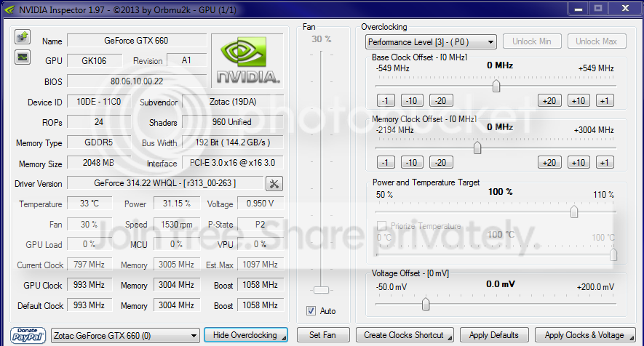Open driver profile settings wrench icon
Viewport: 644px width, 346px height.
274,183
